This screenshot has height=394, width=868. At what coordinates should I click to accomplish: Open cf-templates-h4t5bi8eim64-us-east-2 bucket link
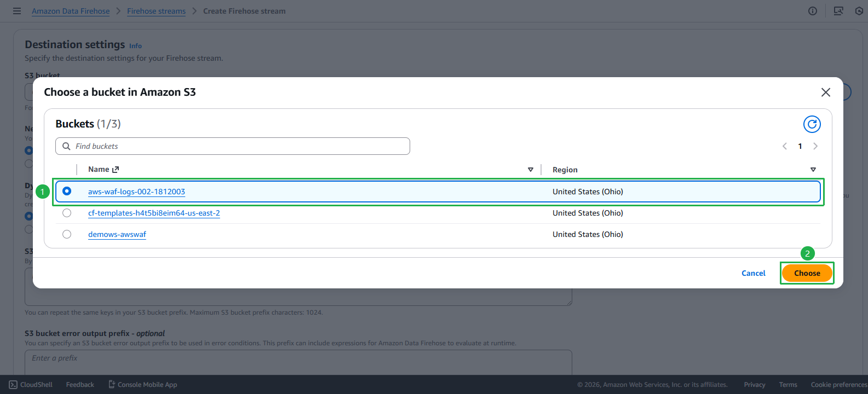pos(154,213)
